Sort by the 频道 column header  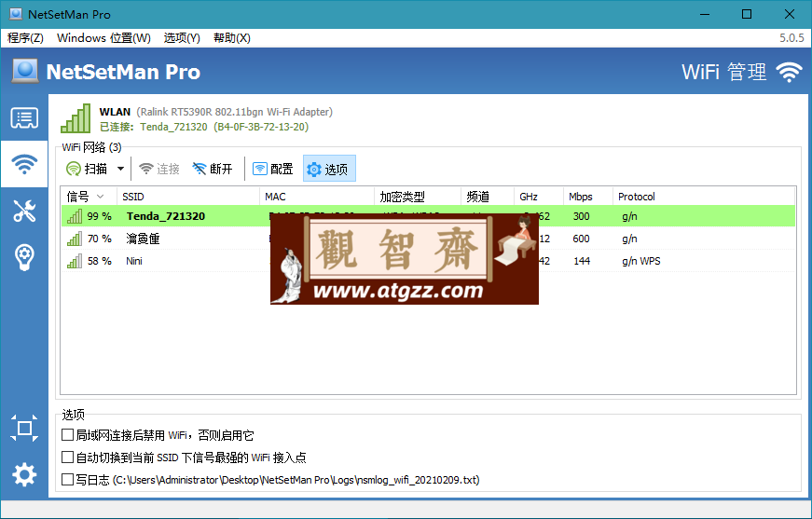pos(488,197)
